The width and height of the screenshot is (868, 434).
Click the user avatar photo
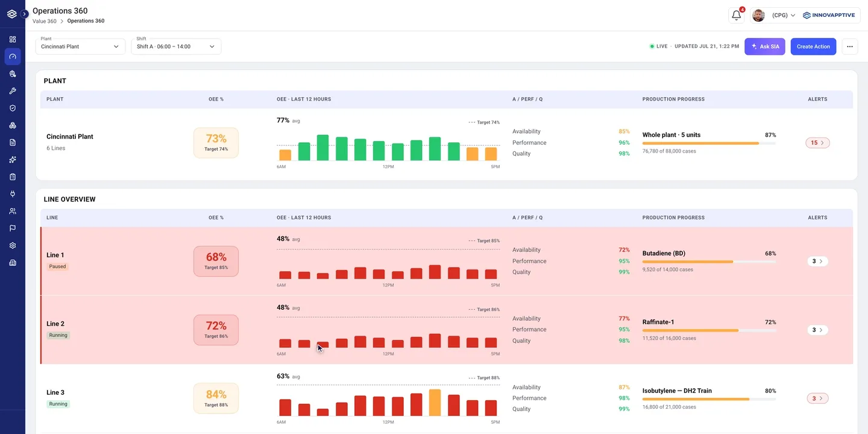point(759,16)
